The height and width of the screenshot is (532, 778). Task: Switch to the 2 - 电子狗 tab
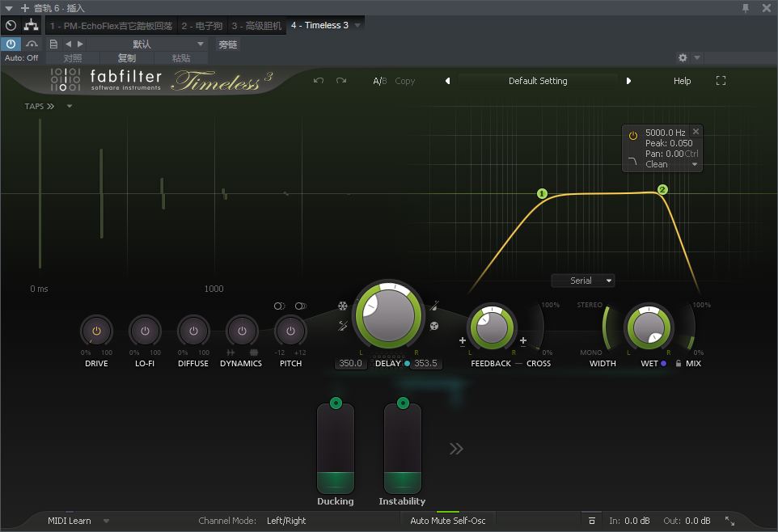point(201,26)
